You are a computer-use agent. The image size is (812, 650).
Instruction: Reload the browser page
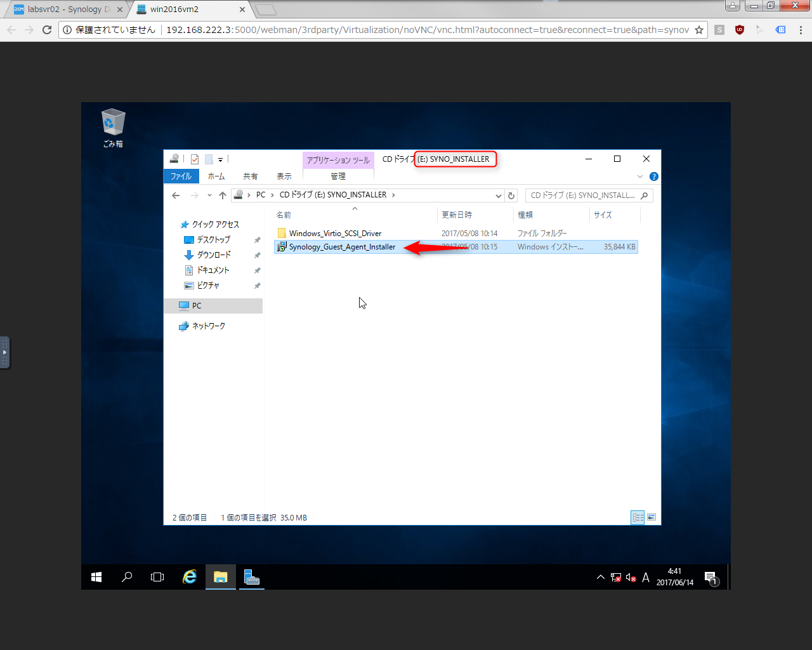(47, 30)
